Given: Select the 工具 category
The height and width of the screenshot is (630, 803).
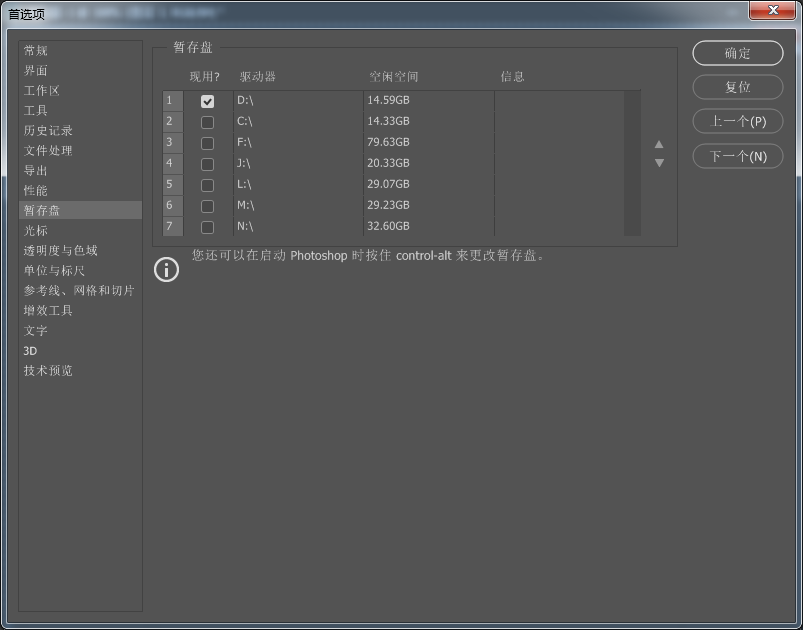Looking at the screenshot, I should point(80,111).
